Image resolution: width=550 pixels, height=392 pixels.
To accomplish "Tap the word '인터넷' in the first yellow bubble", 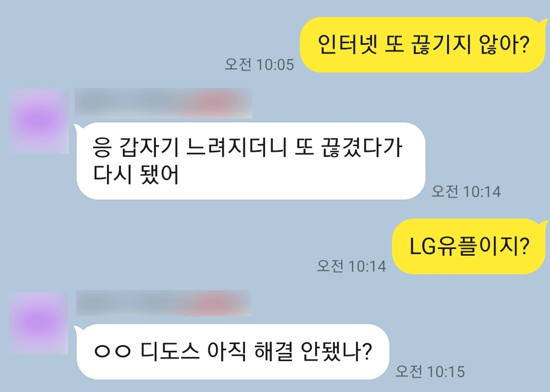I will pyautogui.click(x=347, y=44).
